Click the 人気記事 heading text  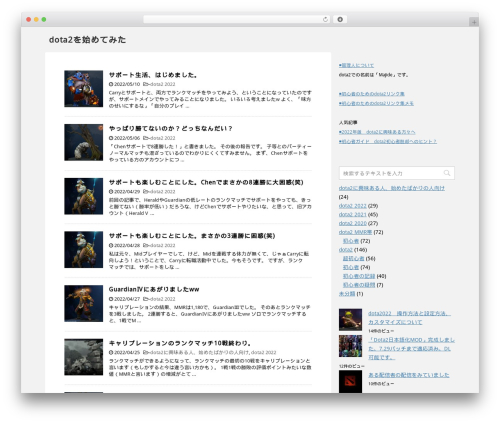(x=348, y=123)
